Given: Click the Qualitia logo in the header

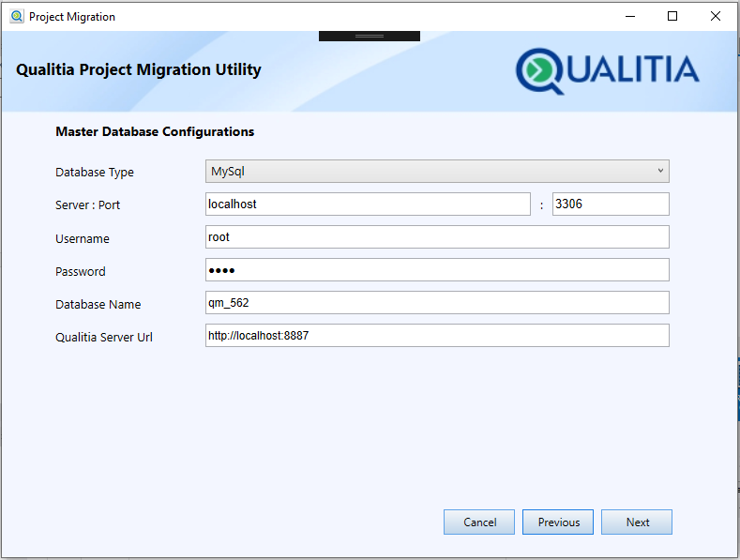Looking at the screenshot, I should click(608, 70).
